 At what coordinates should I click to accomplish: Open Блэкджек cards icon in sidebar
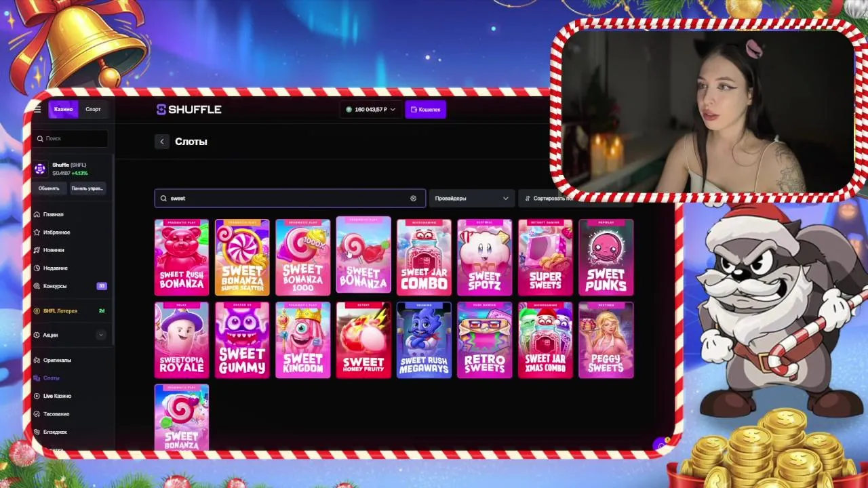click(37, 432)
